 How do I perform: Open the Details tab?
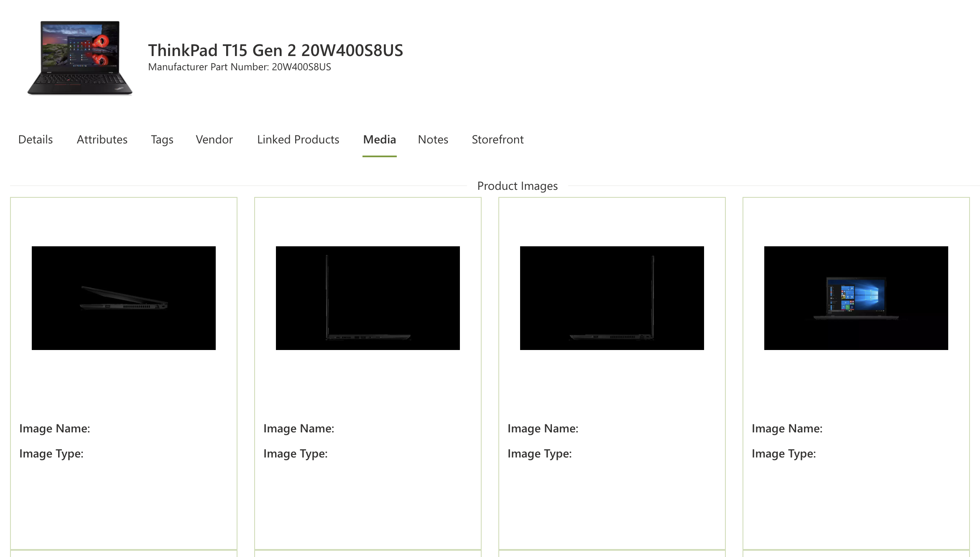[x=36, y=140]
